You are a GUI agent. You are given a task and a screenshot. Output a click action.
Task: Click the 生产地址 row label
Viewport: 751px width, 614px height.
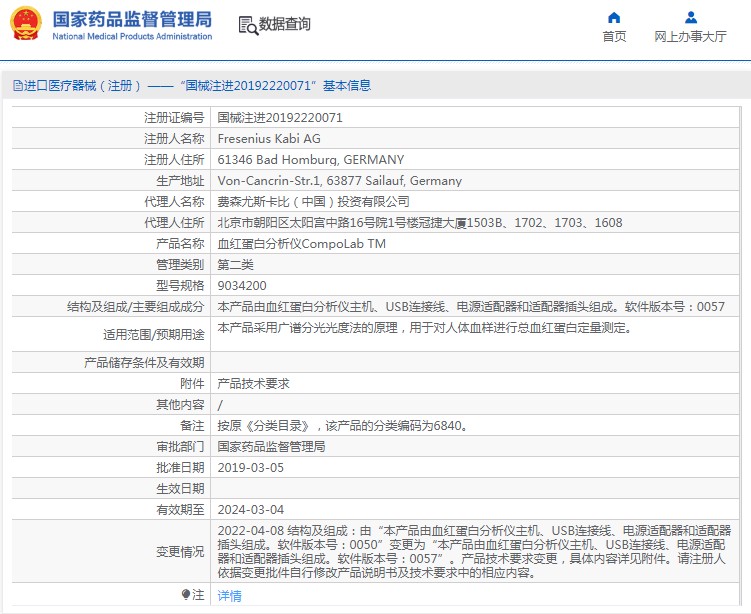[x=180, y=181]
